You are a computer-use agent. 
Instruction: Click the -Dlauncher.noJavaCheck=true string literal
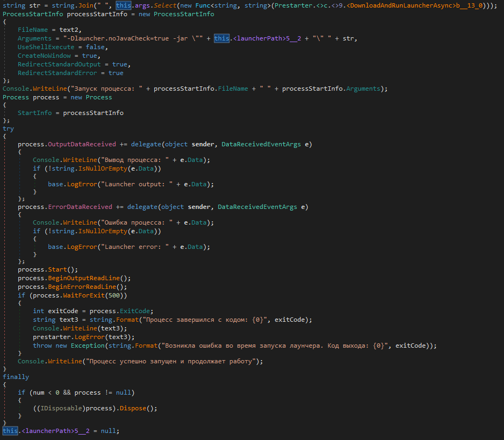tap(133, 38)
